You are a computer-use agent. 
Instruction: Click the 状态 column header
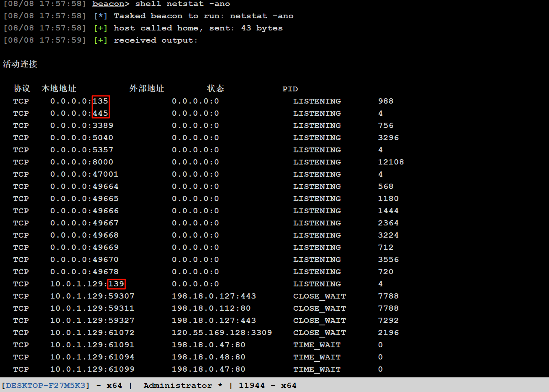216,89
